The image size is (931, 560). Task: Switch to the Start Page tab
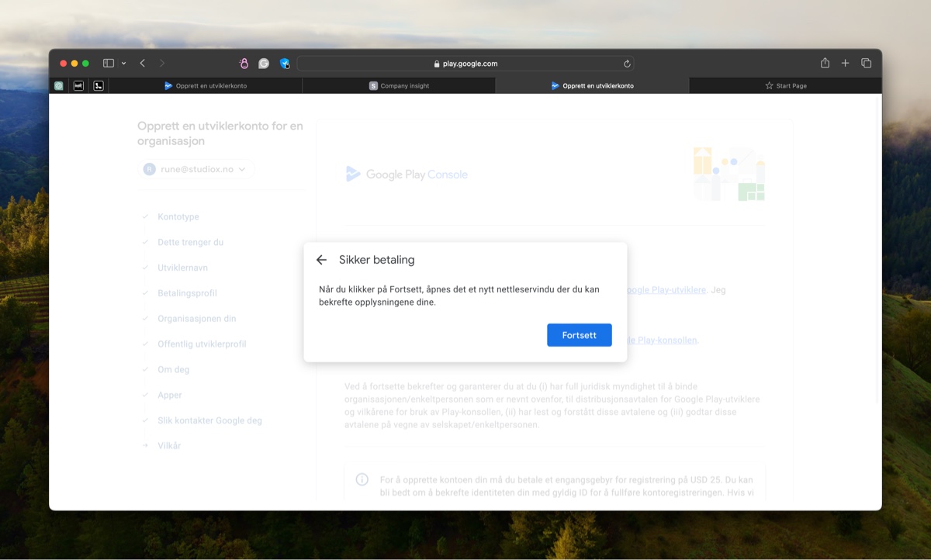(x=785, y=86)
